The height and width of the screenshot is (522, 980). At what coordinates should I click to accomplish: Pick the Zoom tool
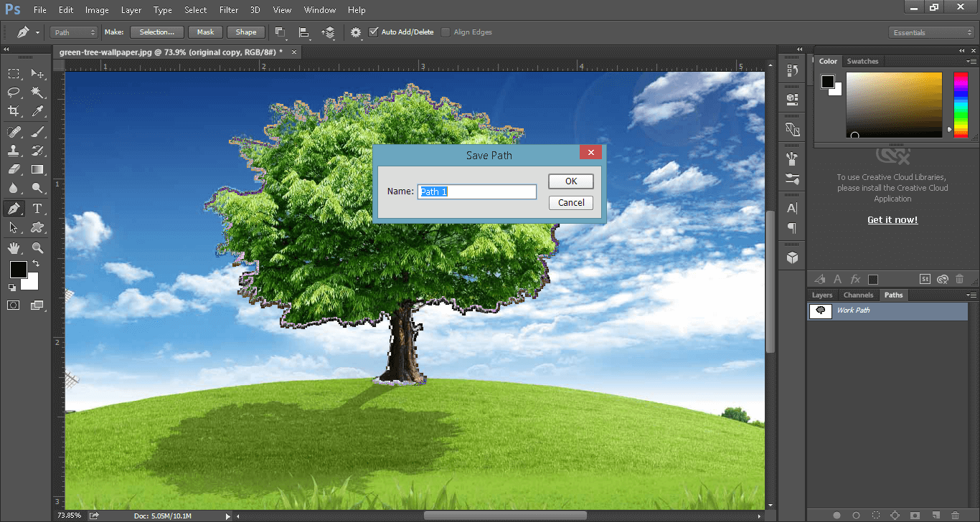tap(37, 247)
